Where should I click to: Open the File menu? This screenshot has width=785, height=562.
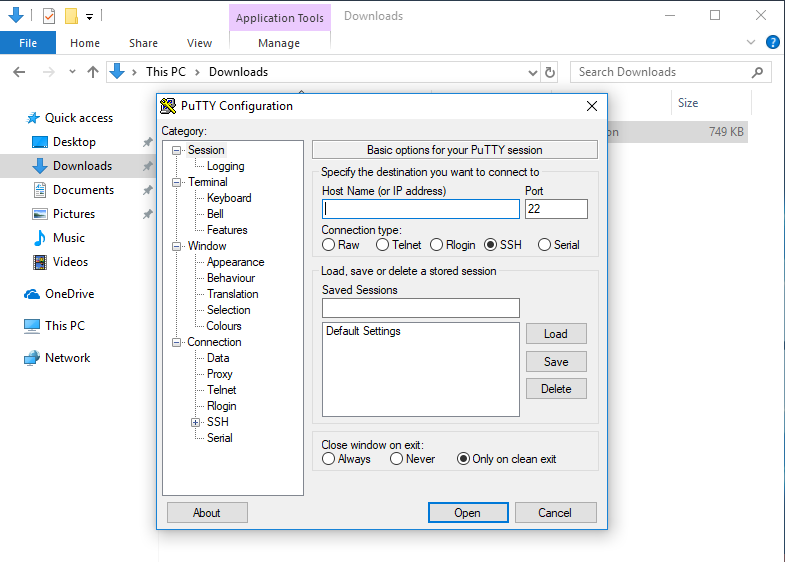[x=28, y=43]
